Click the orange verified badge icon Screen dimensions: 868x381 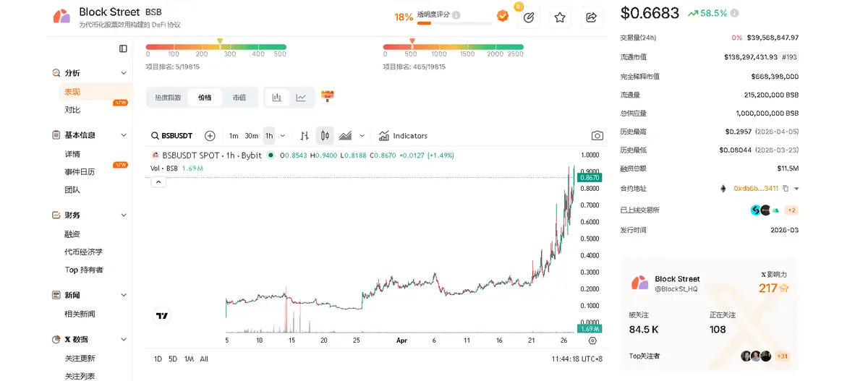coord(502,16)
